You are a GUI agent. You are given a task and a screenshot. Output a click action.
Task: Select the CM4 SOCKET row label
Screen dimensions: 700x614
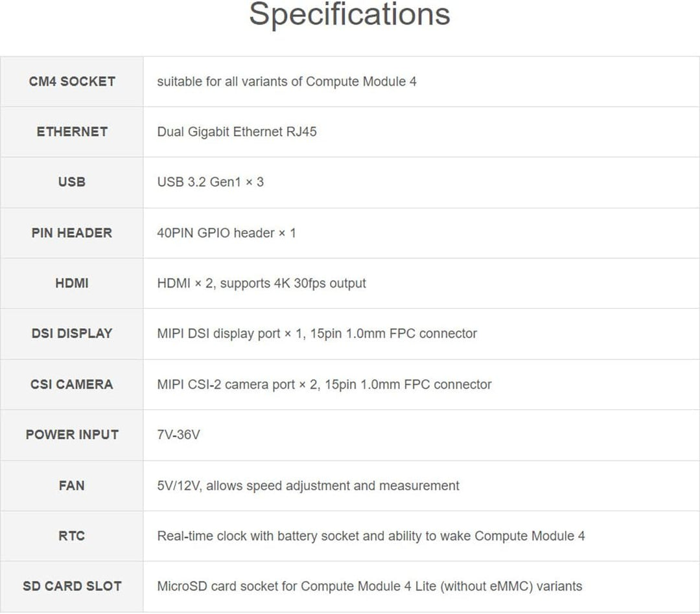(x=72, y=82)
